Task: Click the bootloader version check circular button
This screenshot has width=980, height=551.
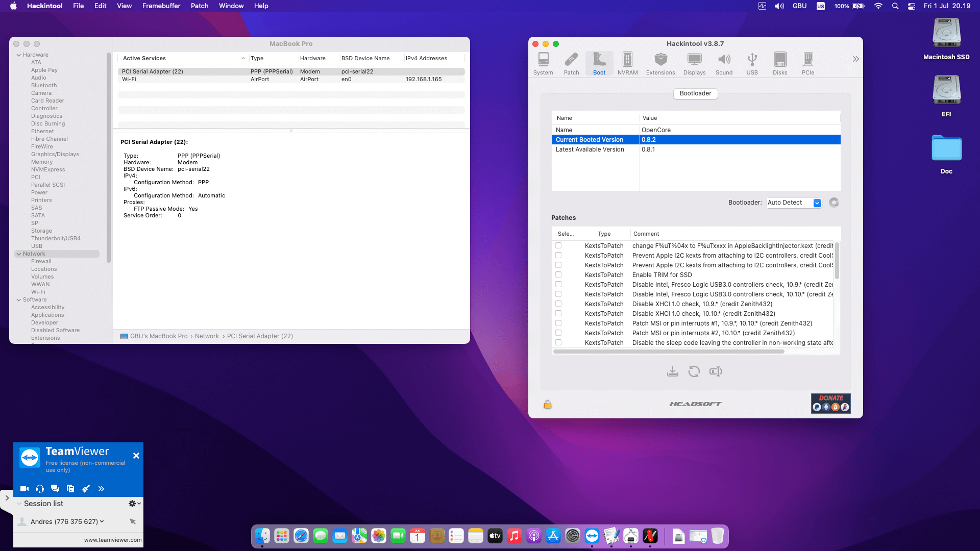Action: (x=834, y=203)
